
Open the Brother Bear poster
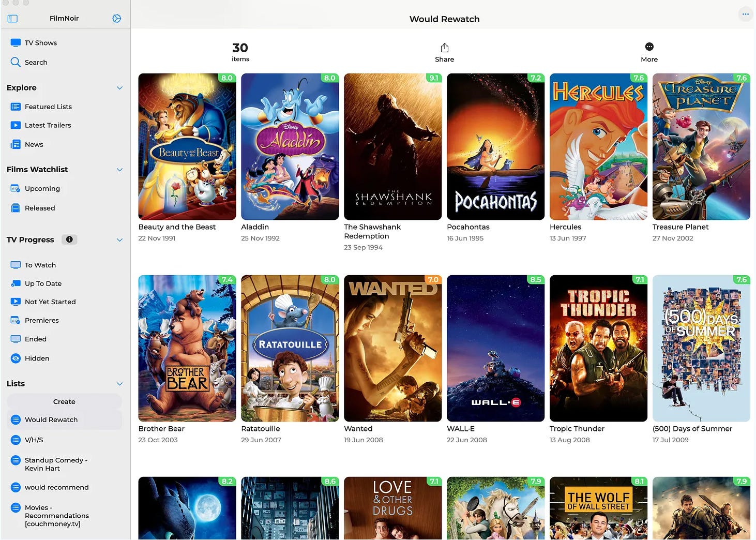[x=187, y=348]
